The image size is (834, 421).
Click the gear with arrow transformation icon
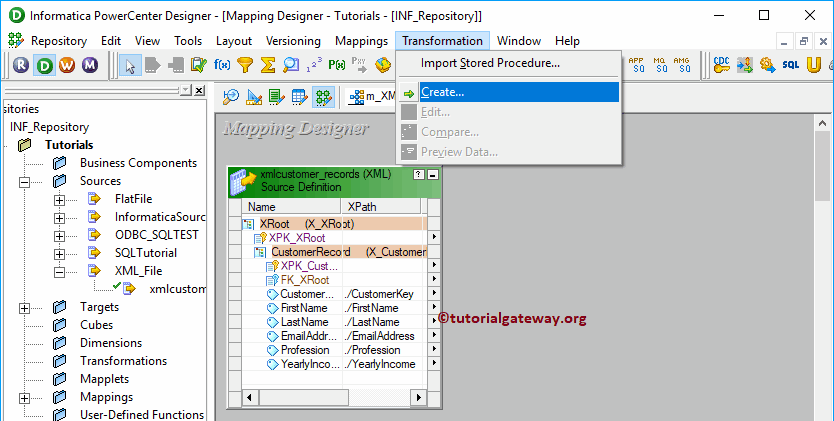tap(768, 65)
